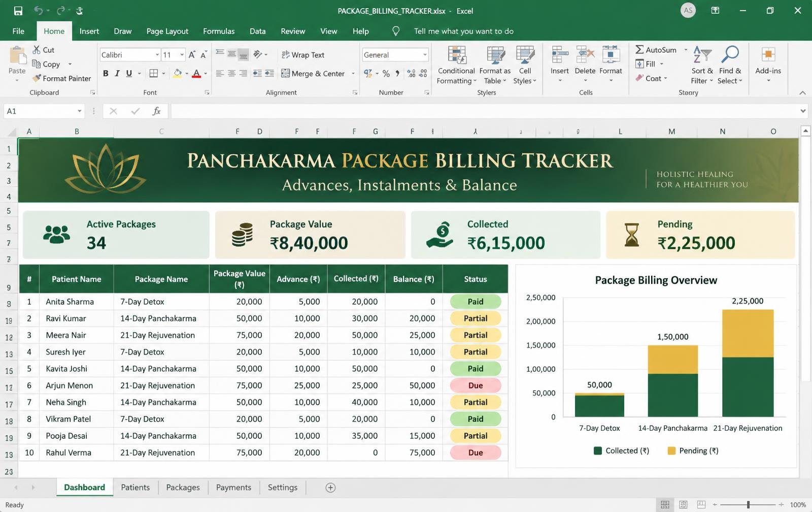
Task: Open the Find & Select magnifier icon
Action: [730, 54]
